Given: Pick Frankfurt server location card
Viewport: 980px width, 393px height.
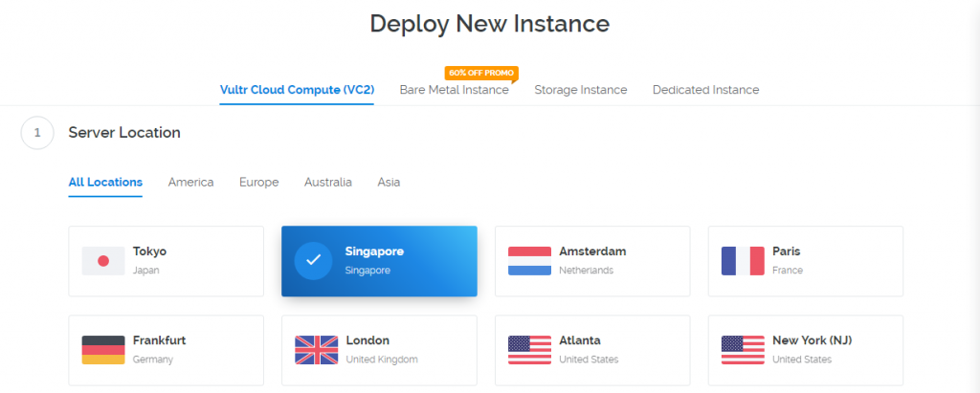Looking at the screenshot, I should [x=167, y=351].
